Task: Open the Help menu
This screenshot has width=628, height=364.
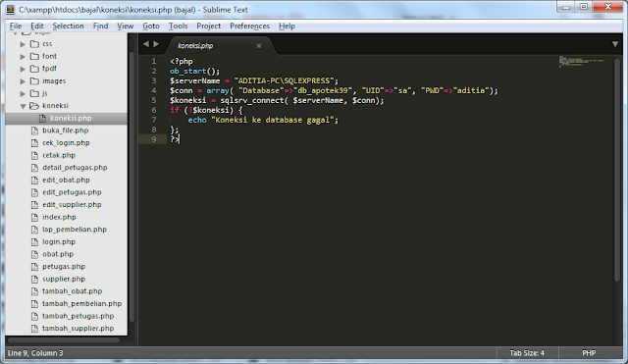Action: pyautogui.click(x=287, y=26)
